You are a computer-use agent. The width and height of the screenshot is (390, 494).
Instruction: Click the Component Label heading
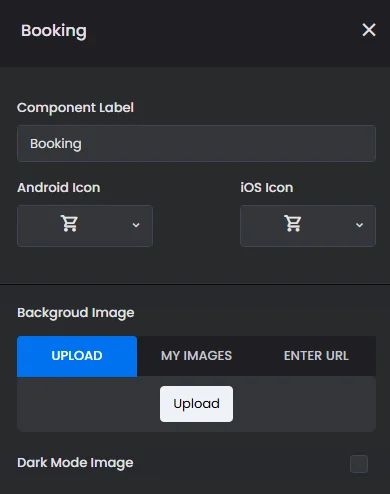[x=75, y=108]
